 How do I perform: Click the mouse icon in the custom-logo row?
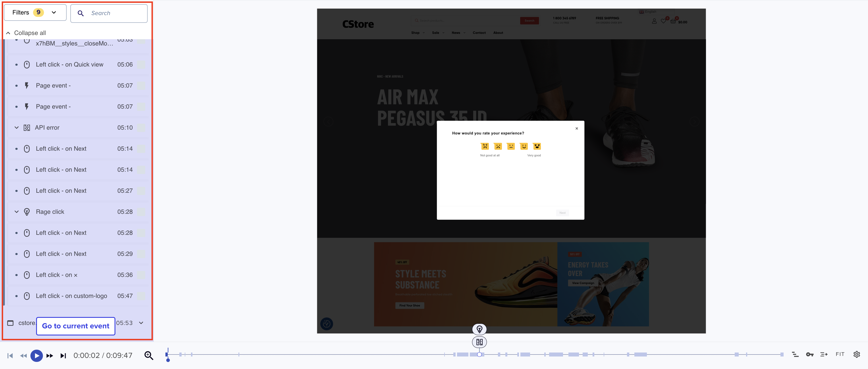[27, 296]
